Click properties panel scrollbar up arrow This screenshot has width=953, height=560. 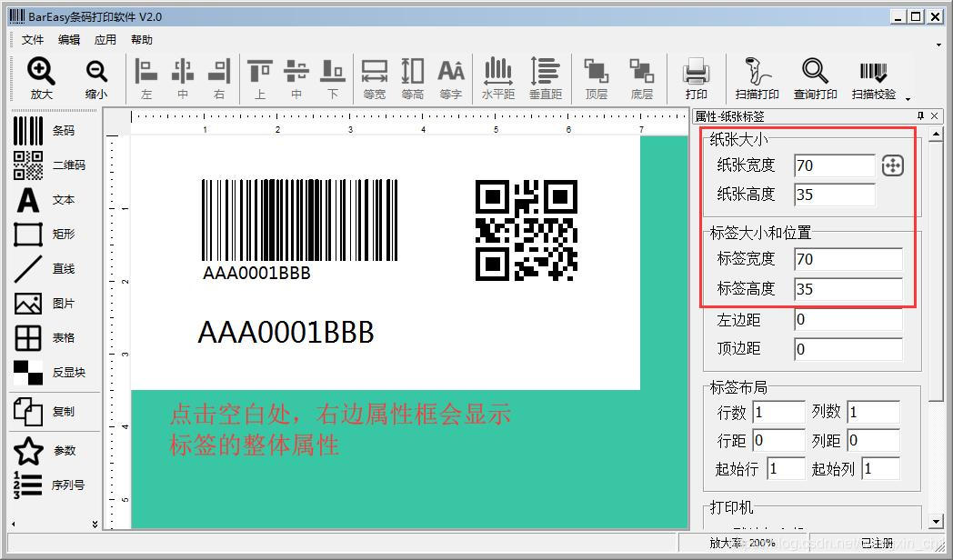pos(936,134)
